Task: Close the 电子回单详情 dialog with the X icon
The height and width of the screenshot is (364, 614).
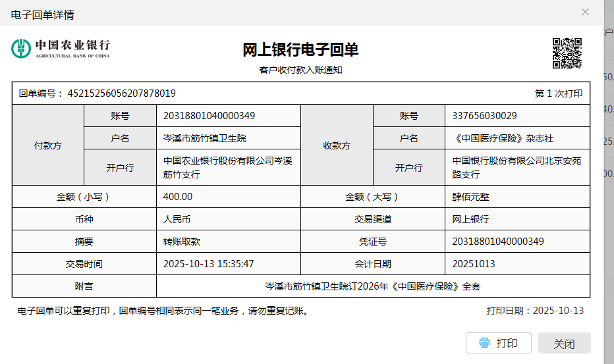Action: tap(585, 13)
